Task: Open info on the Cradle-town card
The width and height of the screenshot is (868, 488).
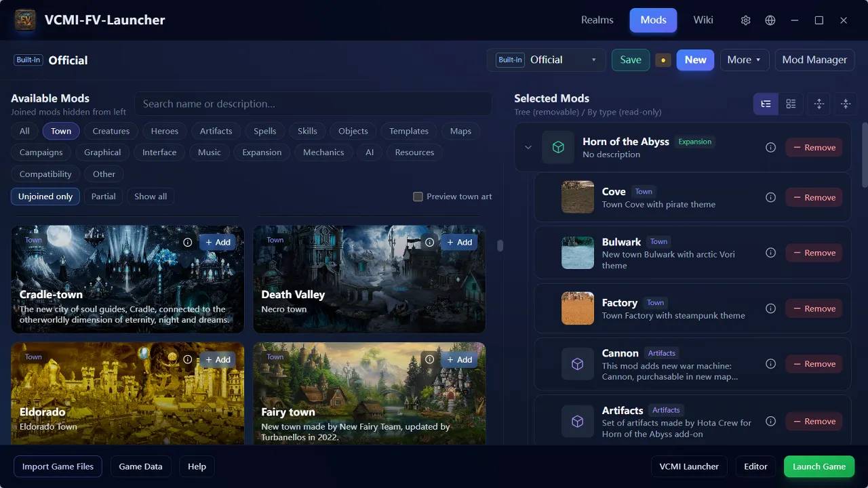Action: click(187, 242)
